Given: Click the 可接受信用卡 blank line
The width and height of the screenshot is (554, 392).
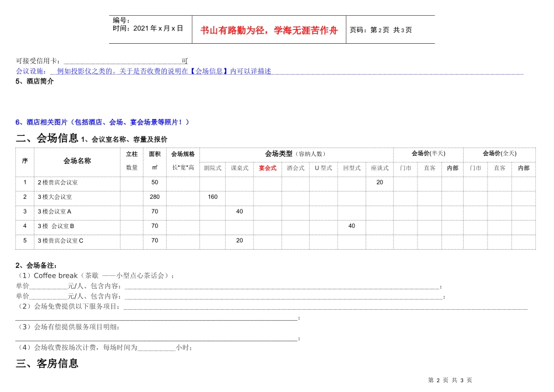Looking at the screenshot, I should click(x=122, y=61).
